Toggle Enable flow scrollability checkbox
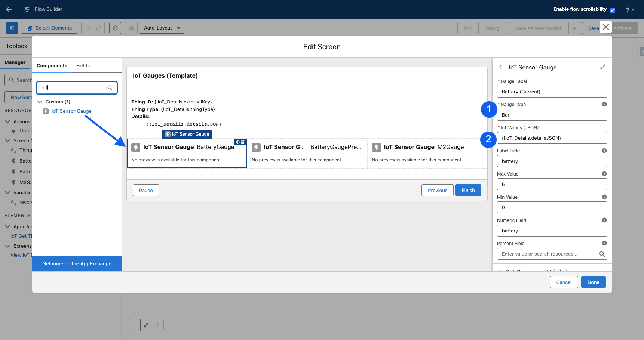The image size is (644, 340). tap(612, 10)
